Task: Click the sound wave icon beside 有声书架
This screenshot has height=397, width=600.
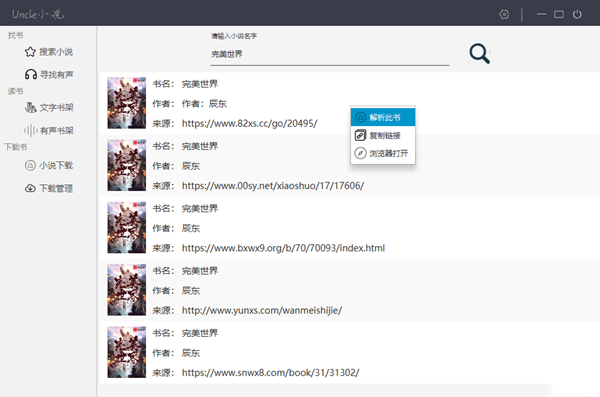Action: 31,131
